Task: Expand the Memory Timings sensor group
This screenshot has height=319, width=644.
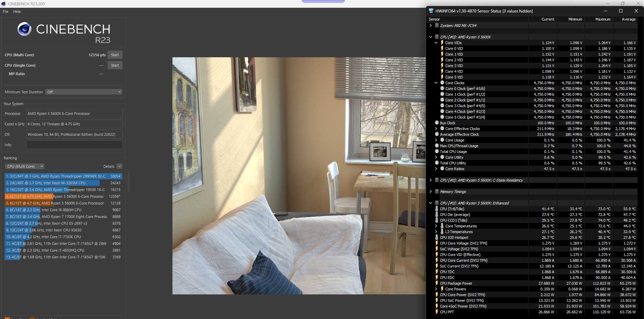Action: [x=430, y=192]
